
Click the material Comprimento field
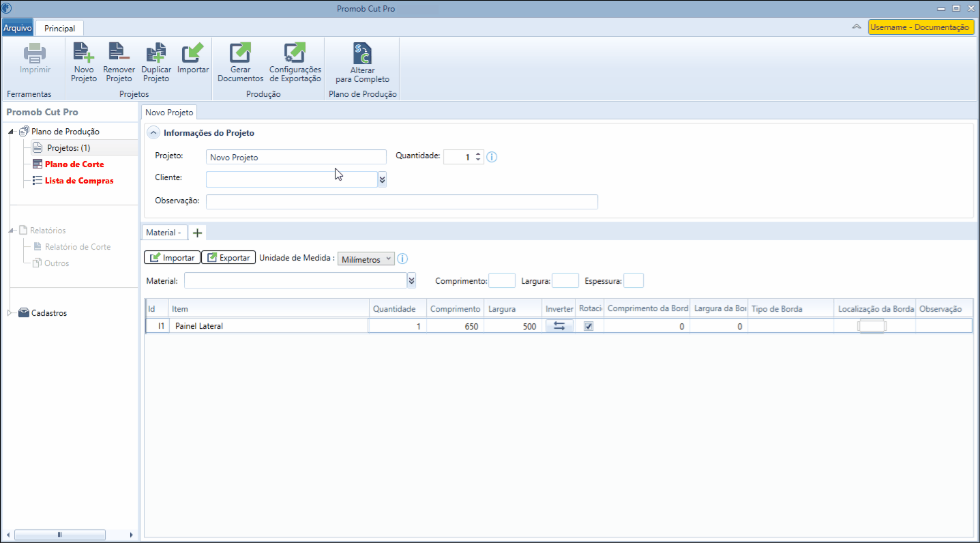click(502, 280)
